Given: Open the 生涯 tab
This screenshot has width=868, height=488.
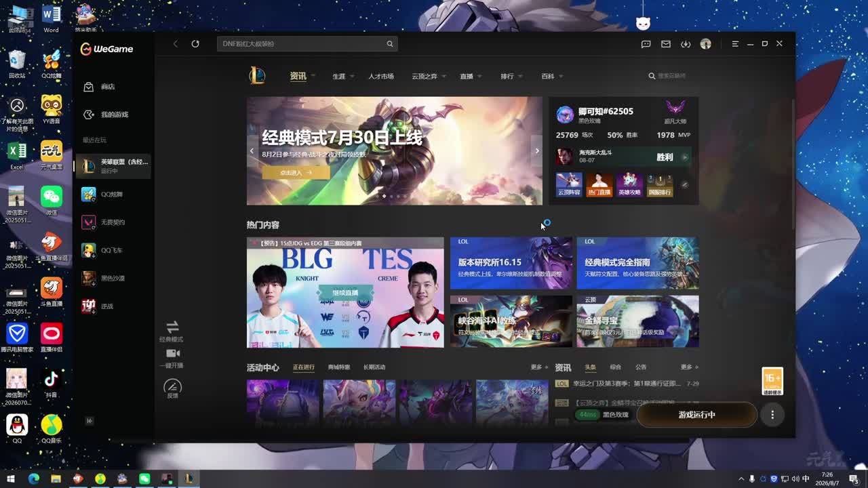Looking at the screenshot, I should click(x=339, y=77).
